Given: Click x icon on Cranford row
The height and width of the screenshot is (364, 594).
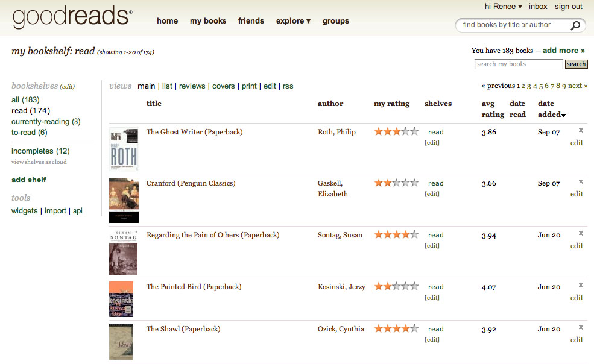Looking at the screenshot, I should pos(581,182).
